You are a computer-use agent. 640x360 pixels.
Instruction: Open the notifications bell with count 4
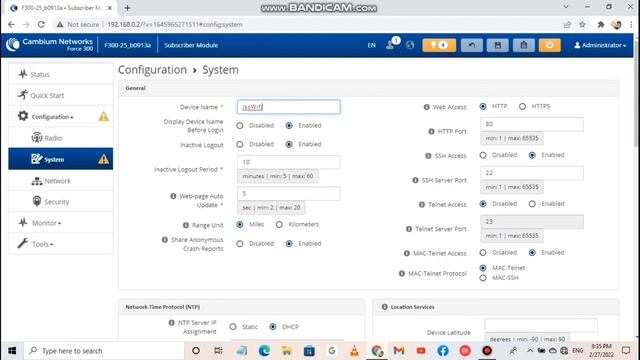coord(439,45)
